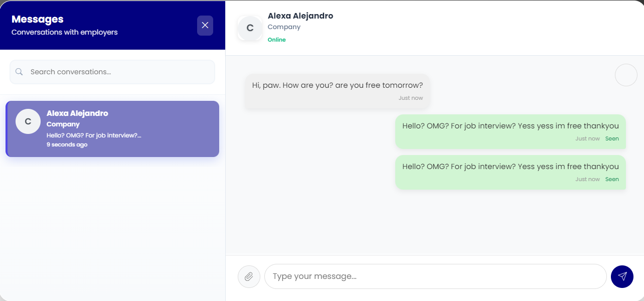Screen dimensions: 644x301
Task: Click the Messages heading title
Action: [x=38, y=19]
